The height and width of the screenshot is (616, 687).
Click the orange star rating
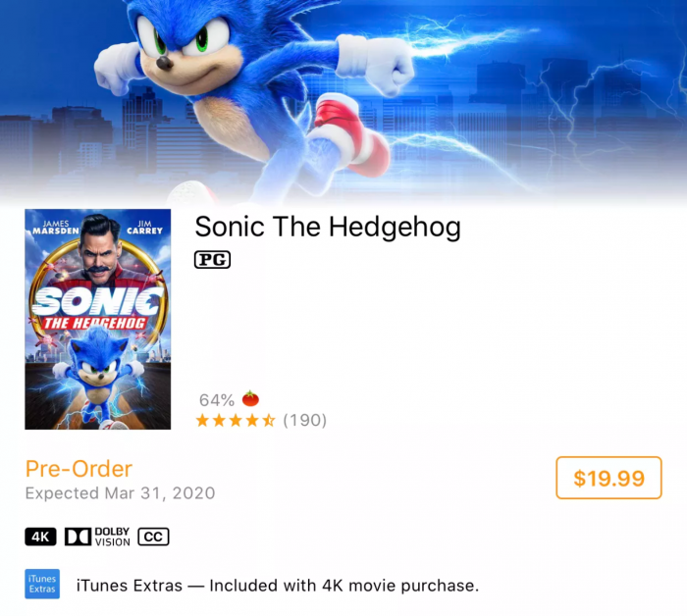235,421
